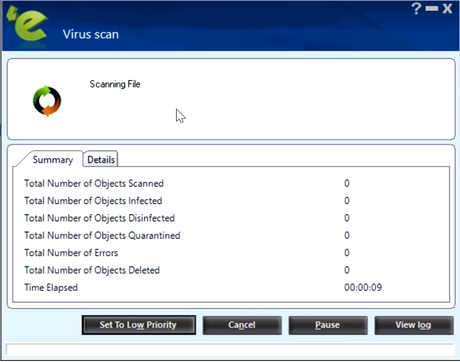This screenshot has height=362, width=460.
Task: Click the Objects Scanned count value 0
Action: coord(347,183)
